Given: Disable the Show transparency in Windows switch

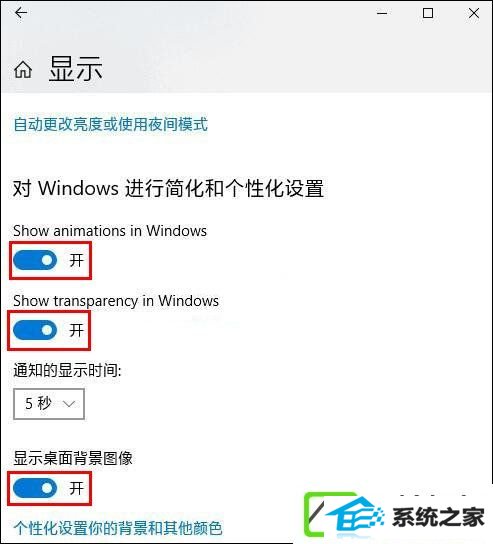Looking at the screenshot, I should [x=35, y=330].
